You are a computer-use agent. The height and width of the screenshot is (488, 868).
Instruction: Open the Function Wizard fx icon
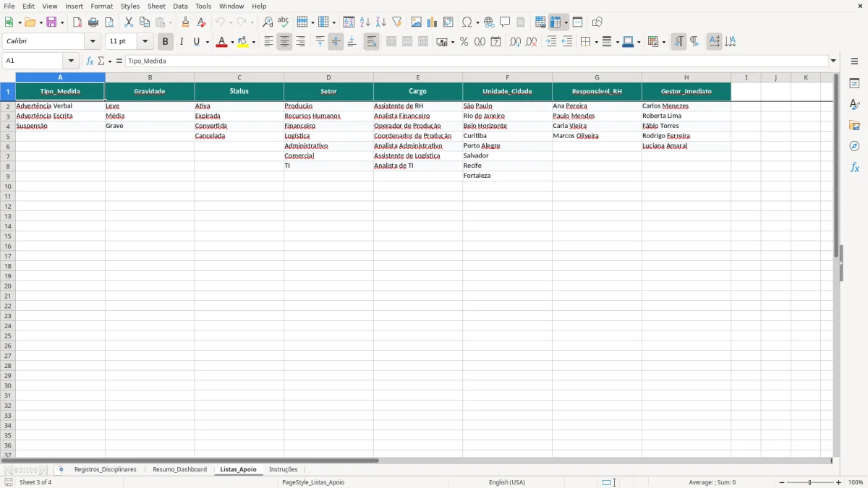tap(90, 61)
